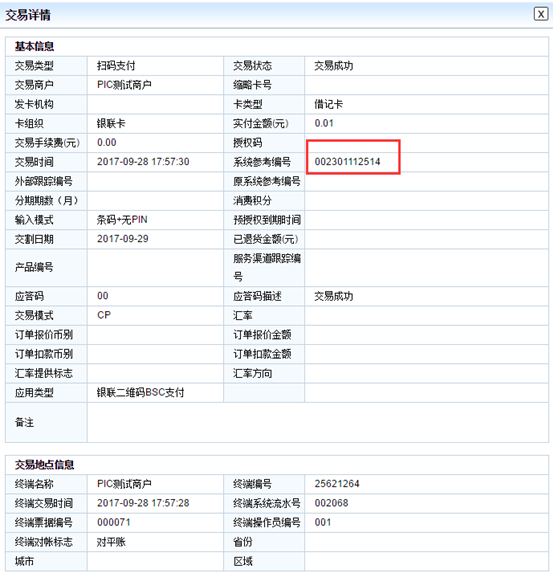Click the 实付金额 value 0.01
553x572 pixels.
tap(324, 123)
